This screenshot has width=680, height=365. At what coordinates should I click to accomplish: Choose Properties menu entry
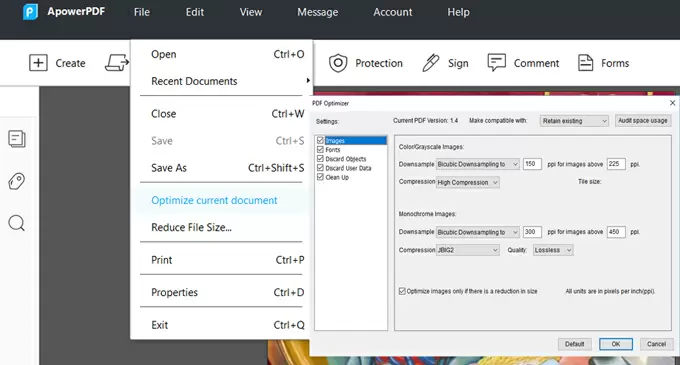(x=222, y=292)
